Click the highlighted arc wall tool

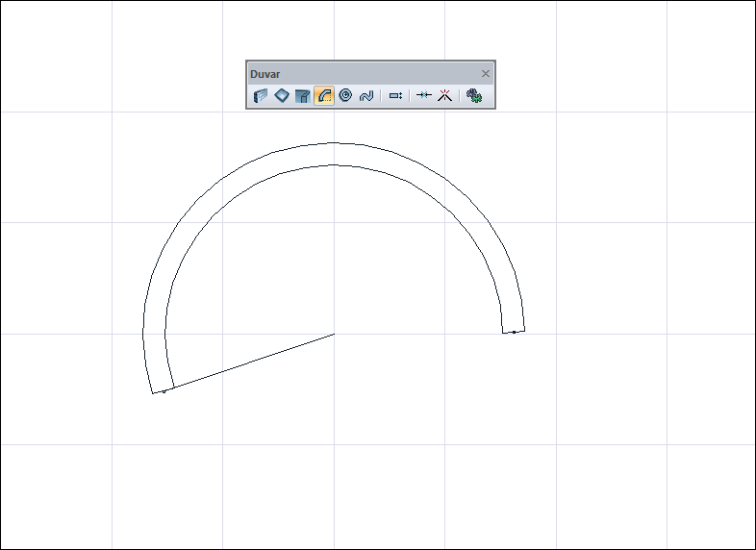click(x=324, y=96)
